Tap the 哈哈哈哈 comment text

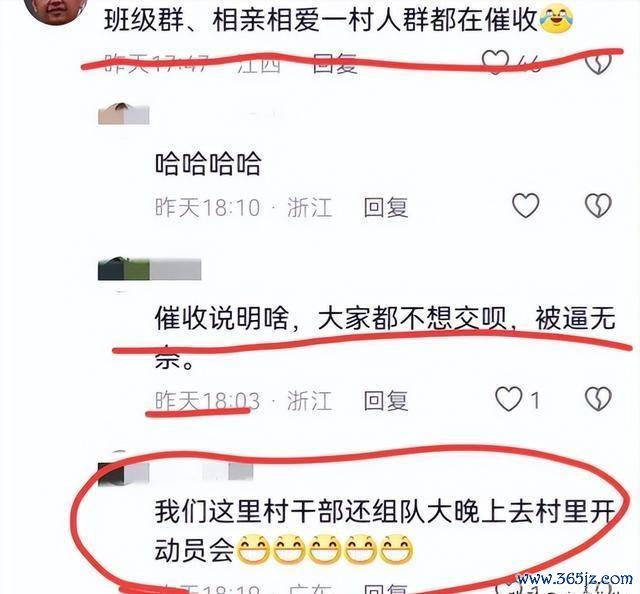coord(208,163)
